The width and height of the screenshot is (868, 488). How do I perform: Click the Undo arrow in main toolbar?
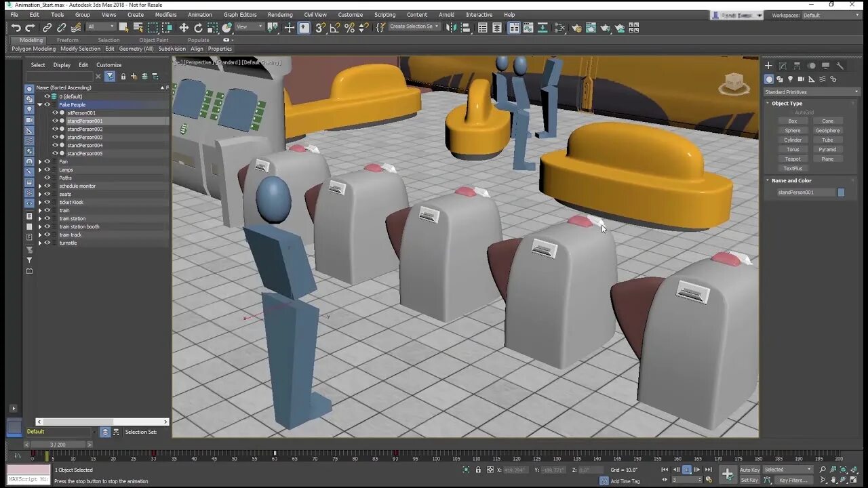[x=16, y=28]
